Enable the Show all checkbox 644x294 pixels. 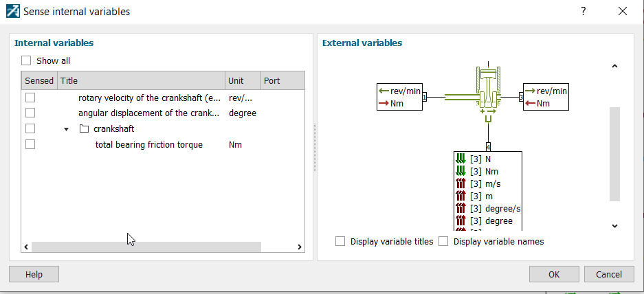pos(26,60)
